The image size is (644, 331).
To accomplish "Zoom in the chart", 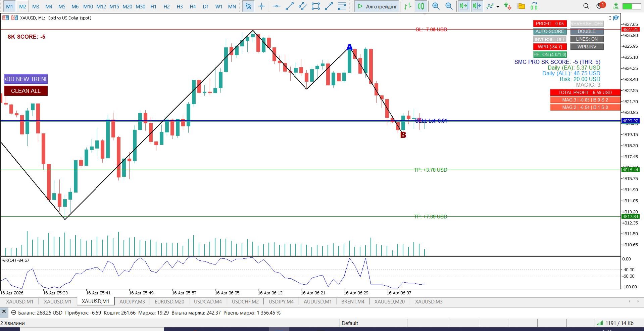I will pos(436,6).
